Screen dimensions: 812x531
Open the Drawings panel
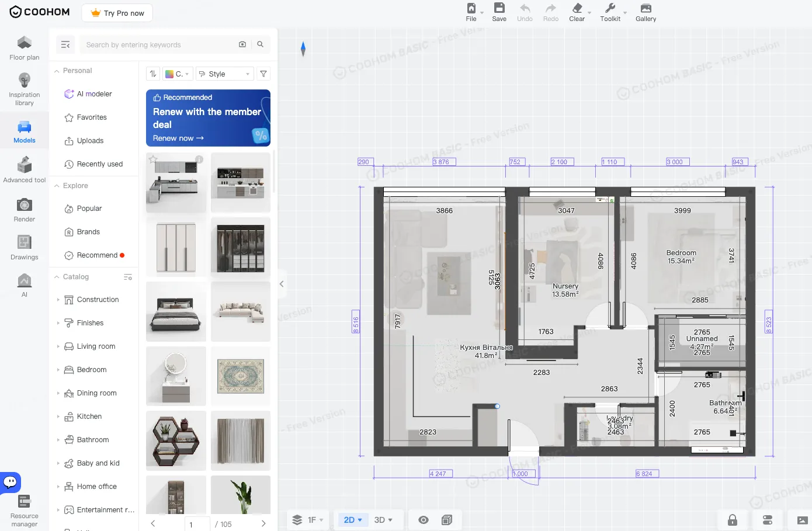25,248
